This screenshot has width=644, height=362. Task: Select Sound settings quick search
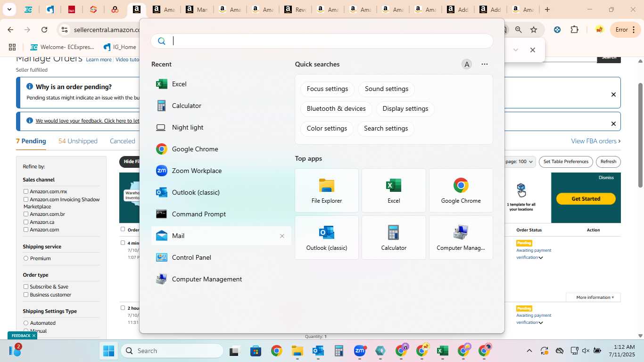387,89
